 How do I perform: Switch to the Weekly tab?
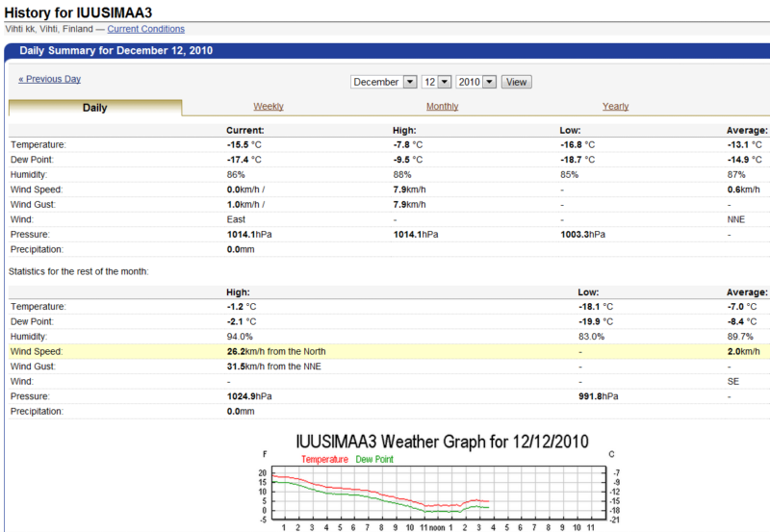pyautogui.click(x=269, y=107)
